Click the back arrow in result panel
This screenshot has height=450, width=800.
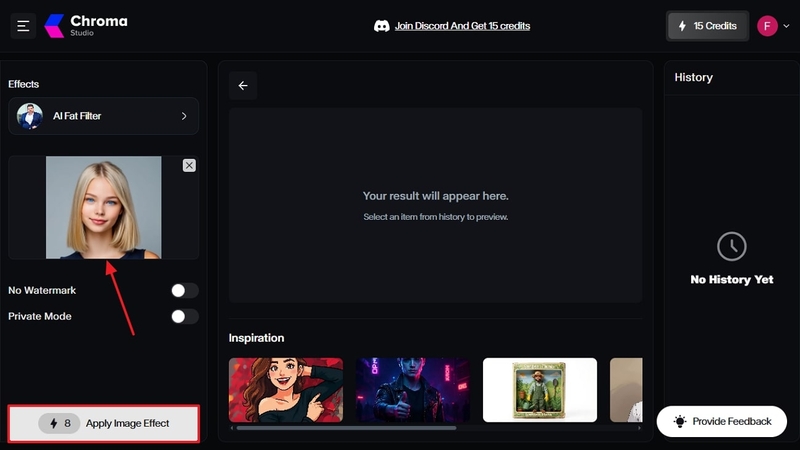[243, 86]
